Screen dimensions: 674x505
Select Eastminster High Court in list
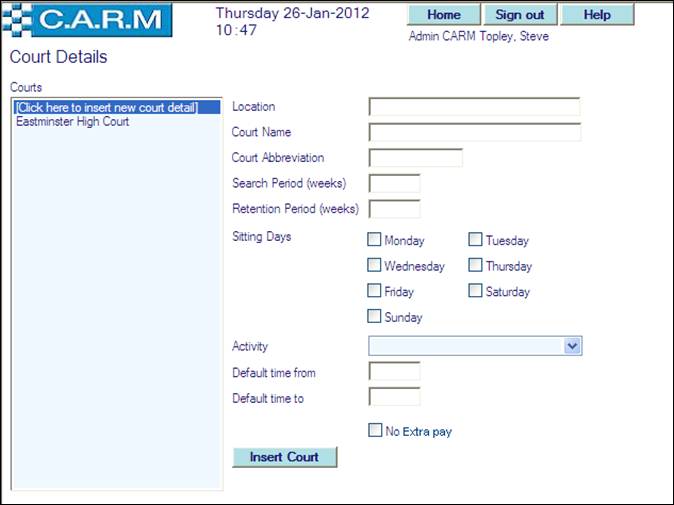(x=72, y=122)
